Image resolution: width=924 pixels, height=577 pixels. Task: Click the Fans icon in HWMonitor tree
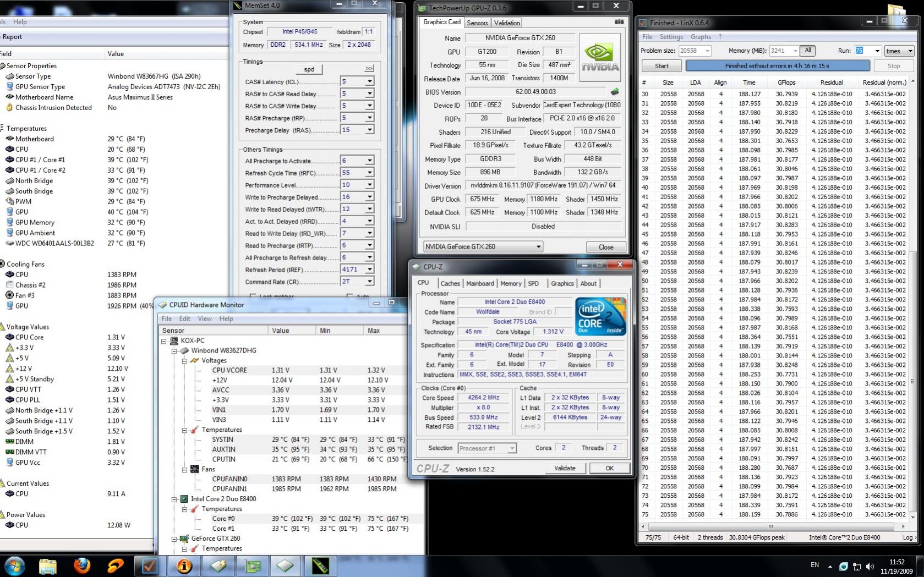(x=195, y=469)
